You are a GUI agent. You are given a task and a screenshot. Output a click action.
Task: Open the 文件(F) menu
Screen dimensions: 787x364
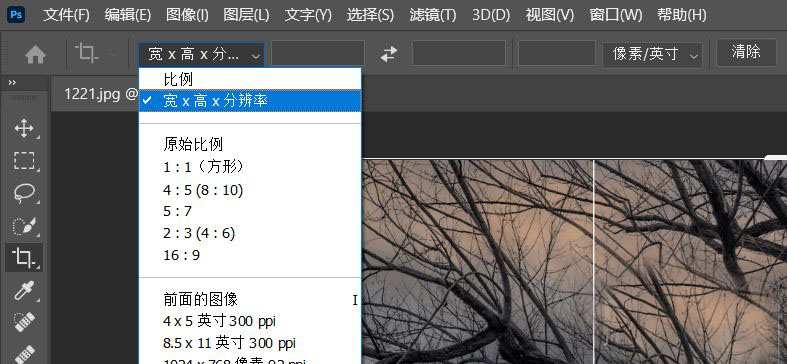point(66,15)
